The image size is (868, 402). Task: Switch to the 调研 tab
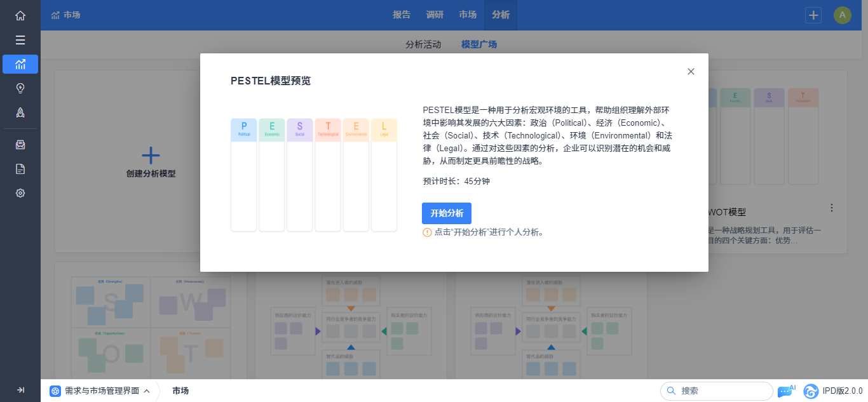click(435, 15)
